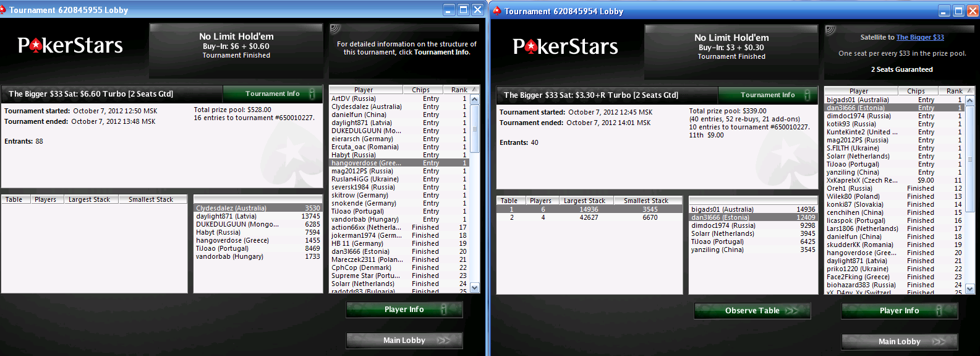This screenshot has width=980, height=356.
Task: Click title bar icon of Tournament 620845955 Lobby
Action: pos(4,10)
